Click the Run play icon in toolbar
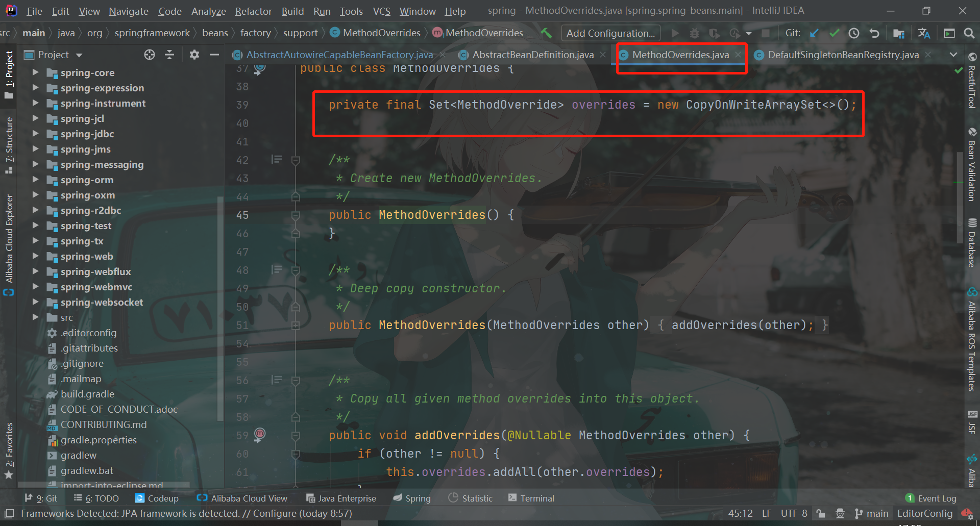 coord(675,33)
